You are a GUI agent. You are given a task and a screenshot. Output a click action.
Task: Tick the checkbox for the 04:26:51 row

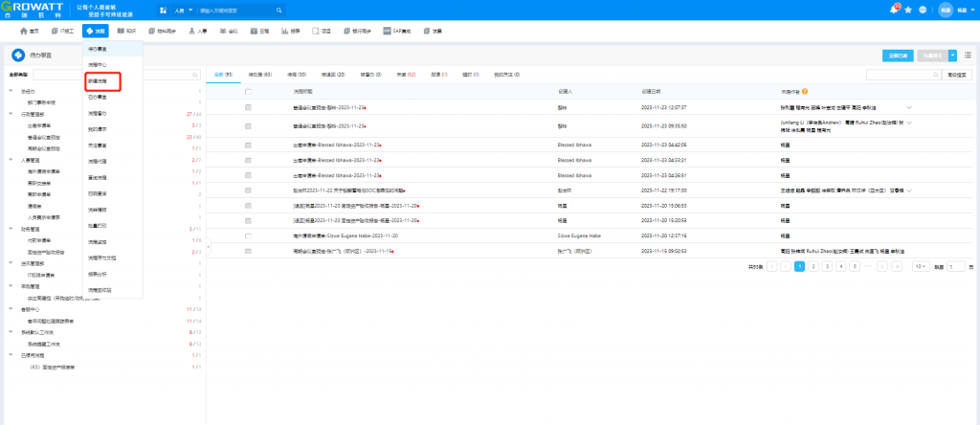[248, 175]
